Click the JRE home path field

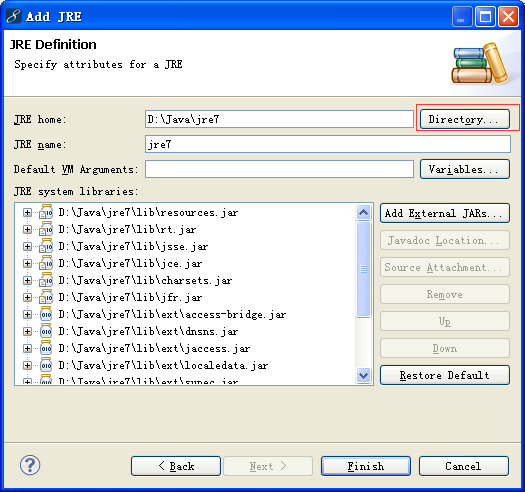[279, 119]
